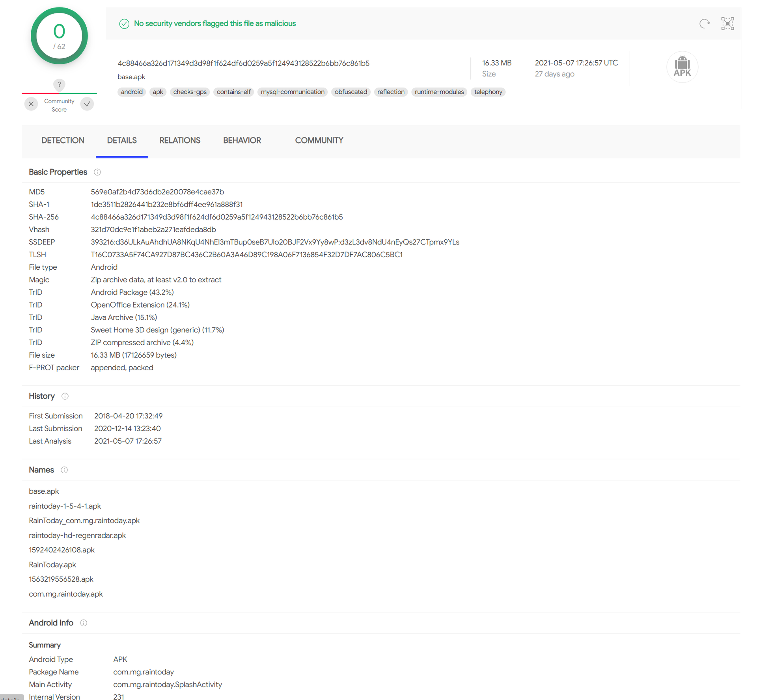
Task: Click File size 16.33 MB (17126659 bytes)
Action: pos(134,355)
